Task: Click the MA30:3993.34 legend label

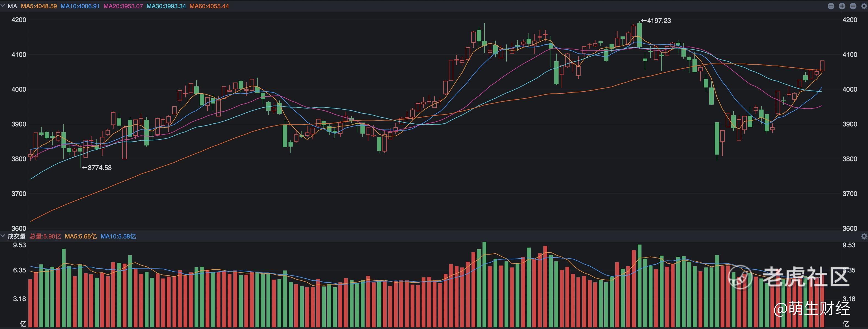Action: pyautogui.click(x=166, y=6)
